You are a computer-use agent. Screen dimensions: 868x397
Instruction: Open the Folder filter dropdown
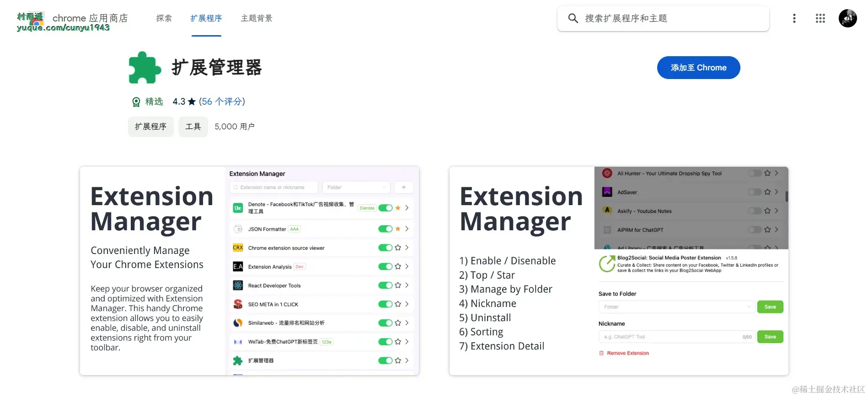click(356, 187)
